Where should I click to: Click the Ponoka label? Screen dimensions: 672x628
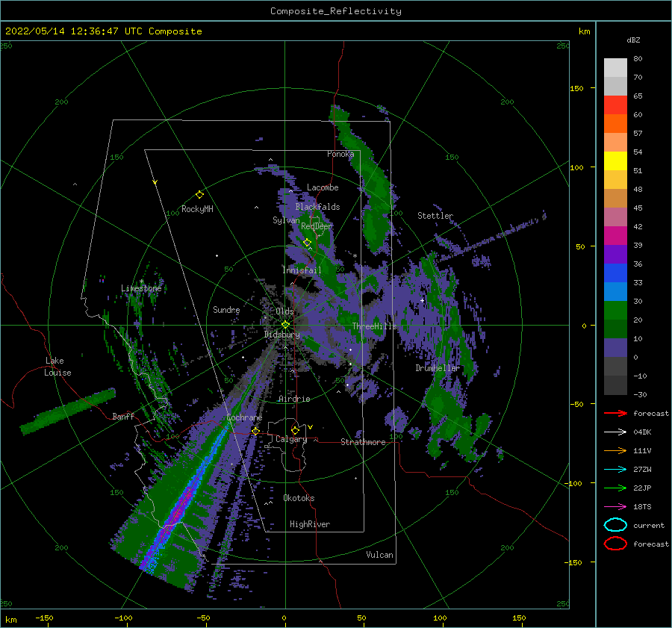340,154
